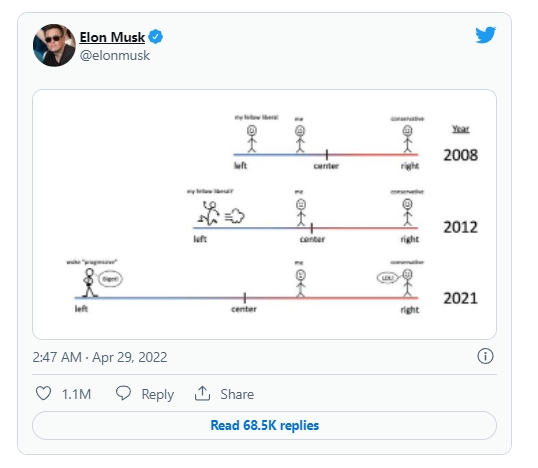Click the Reply text label
The width and height of the screenshot is (538, 468).
[158, 395]
